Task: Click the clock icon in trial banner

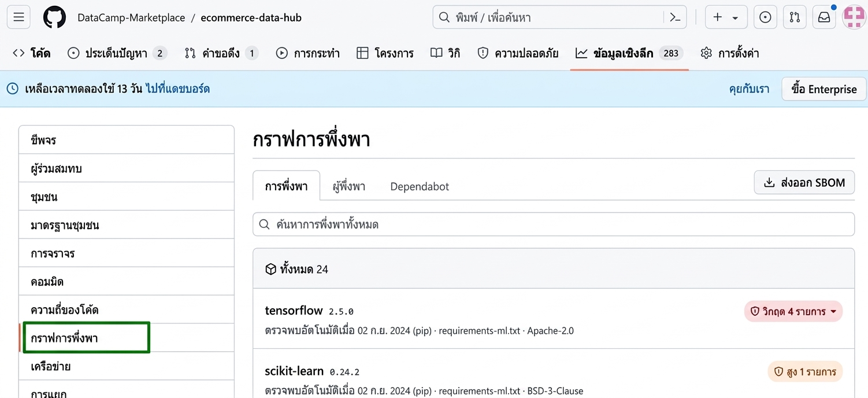Action: [12, 89]
